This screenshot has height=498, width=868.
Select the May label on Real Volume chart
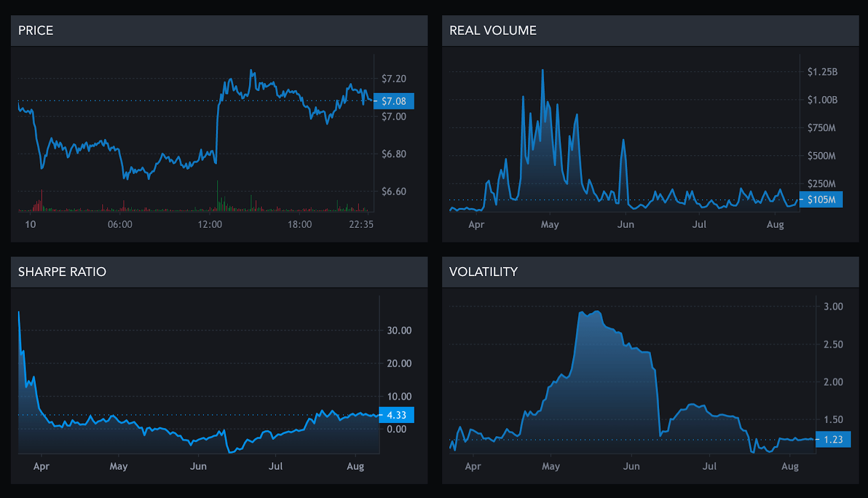(x=550, y=225)
